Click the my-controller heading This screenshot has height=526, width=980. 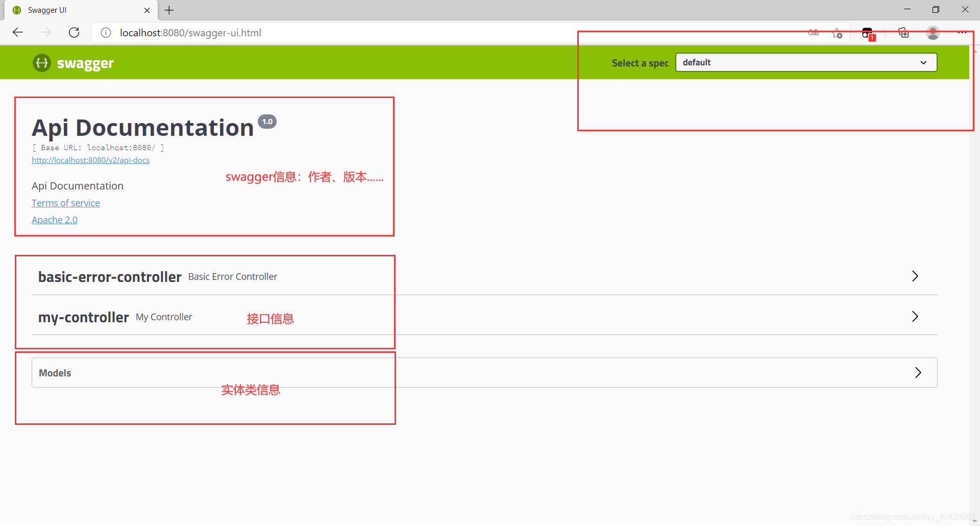coord(84,317)
